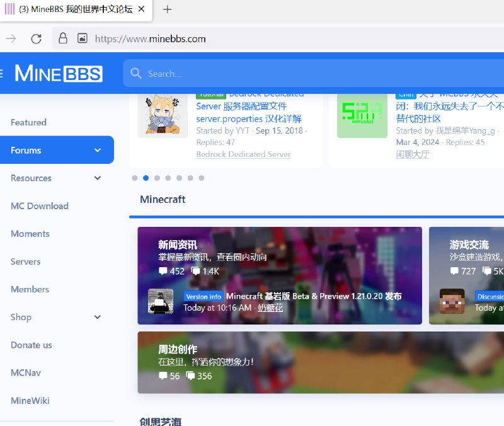Viewport: 504px width, 426px height.
Task: Click the Version info tag
Action: [203, 296]
